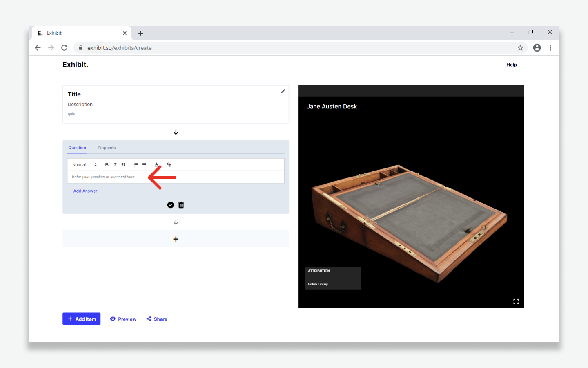The image size is (588, 368).
Task: Click the + Add Answer link
Action: pyautogui.click(x=84, y=191)
